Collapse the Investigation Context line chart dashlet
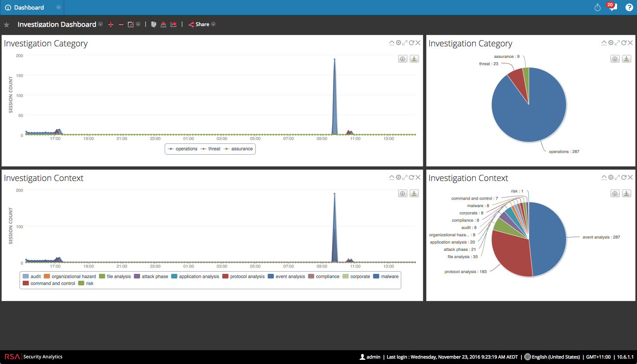Screen dimensions: 637x364 tap(392, 177)
